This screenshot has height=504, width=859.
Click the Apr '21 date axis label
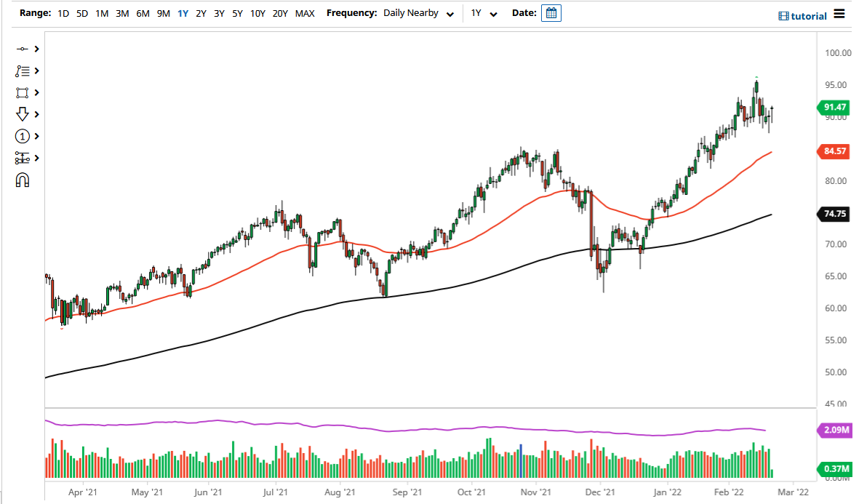click(x=83, y=492)
